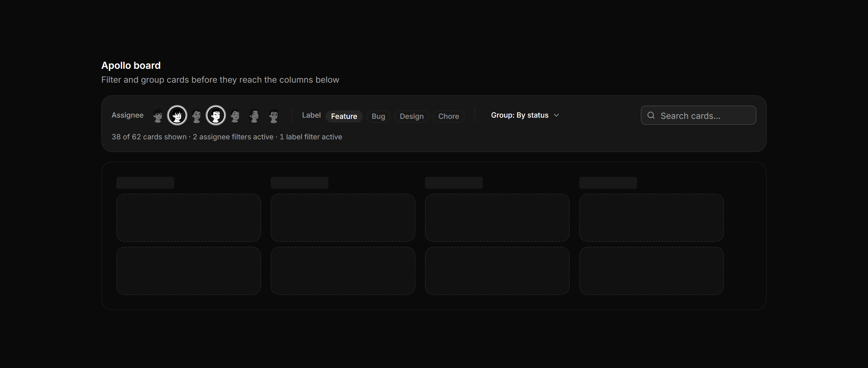Click the '38 of 62 cards shown' status text

(149, 137)
